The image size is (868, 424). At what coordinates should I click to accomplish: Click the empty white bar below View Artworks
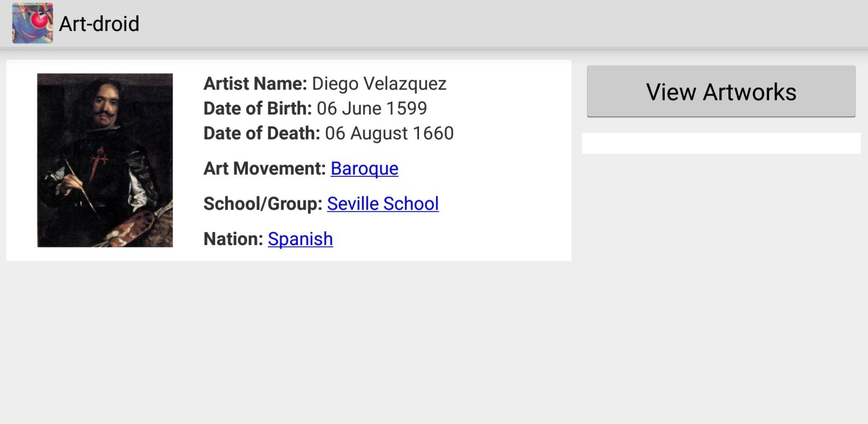[721, 143]
